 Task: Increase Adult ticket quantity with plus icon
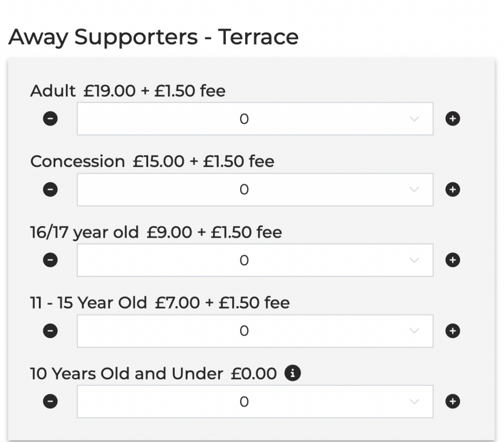pyautogui.click(x=452, y=119)
